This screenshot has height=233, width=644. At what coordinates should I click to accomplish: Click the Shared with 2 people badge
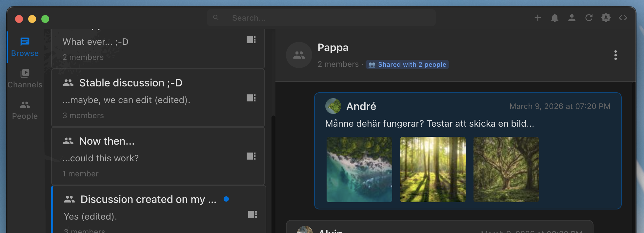pyautogui.click(x=407, y=64)
